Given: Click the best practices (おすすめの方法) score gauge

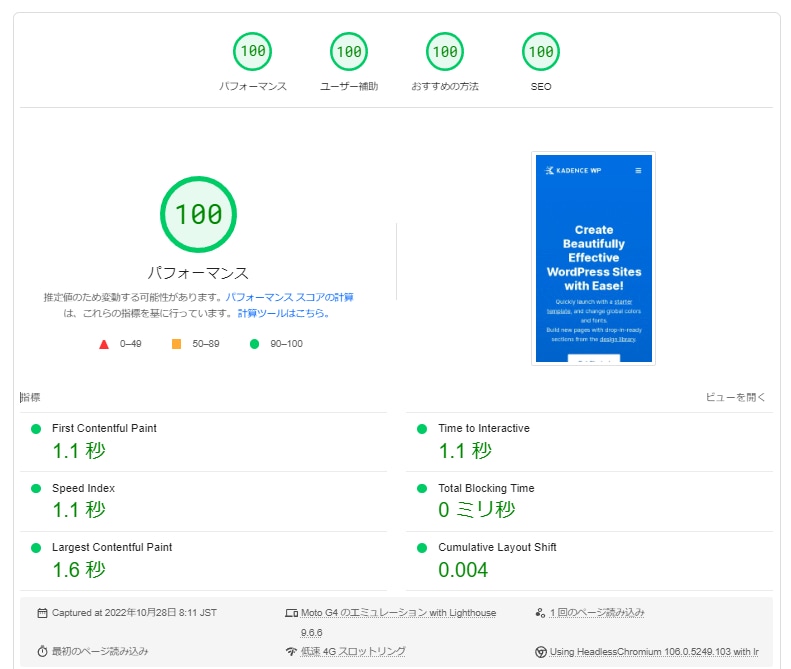Looking at the screenshot, I should (445, 51).
